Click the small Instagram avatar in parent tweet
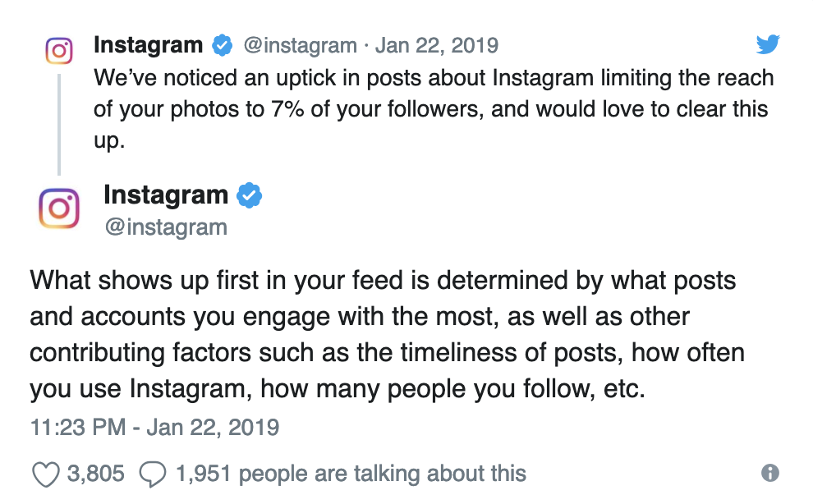Image resolution: width=813 pixels, height=504 pixels. click(59, 52)
